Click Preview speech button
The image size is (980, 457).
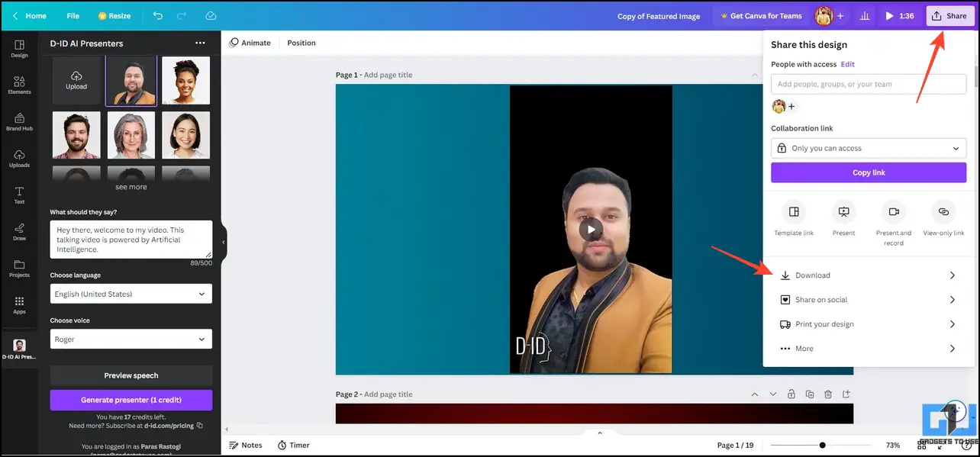click(131, 375)
